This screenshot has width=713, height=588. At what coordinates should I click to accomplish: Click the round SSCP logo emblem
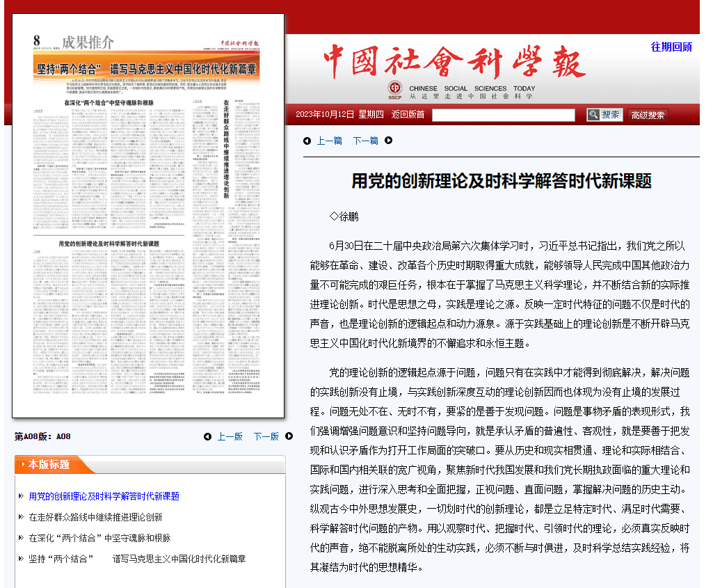[395, 89]
